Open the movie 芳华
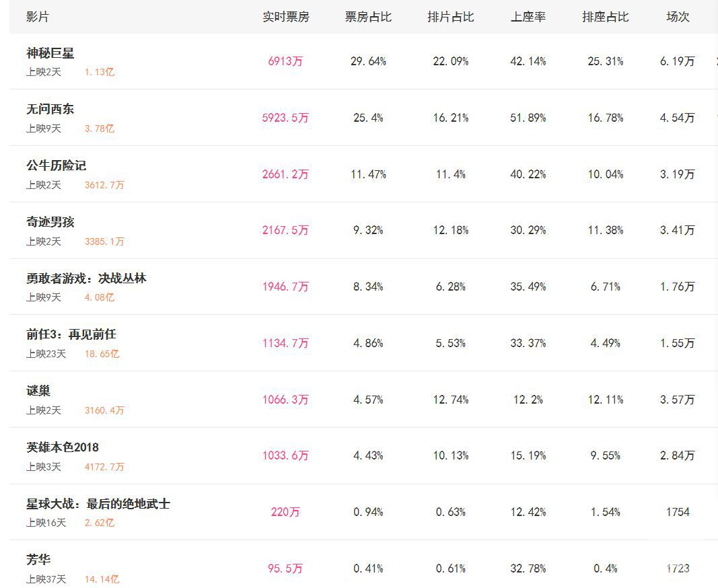Image resolution: width=718 pixels, height=588 pixels. tap(38, 560)
